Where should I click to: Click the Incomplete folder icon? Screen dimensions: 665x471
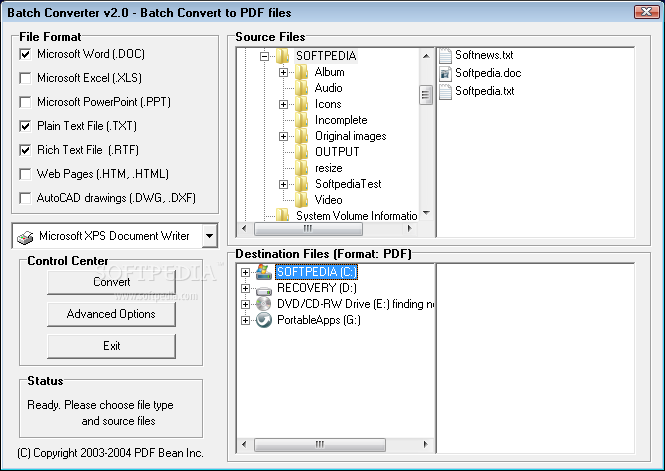tap(301, 120)
